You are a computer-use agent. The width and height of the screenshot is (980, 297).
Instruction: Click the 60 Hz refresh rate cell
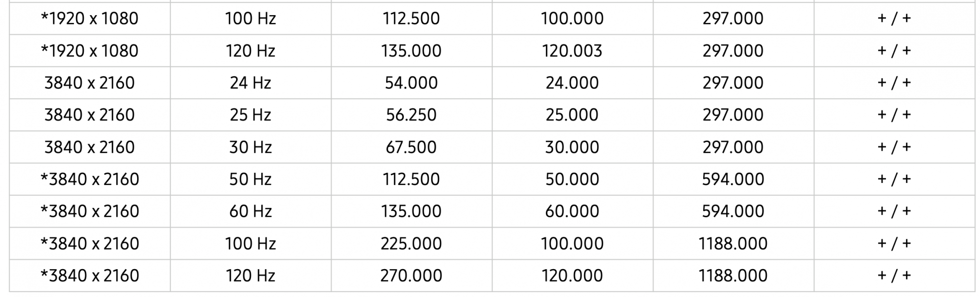tap(250, 211)
